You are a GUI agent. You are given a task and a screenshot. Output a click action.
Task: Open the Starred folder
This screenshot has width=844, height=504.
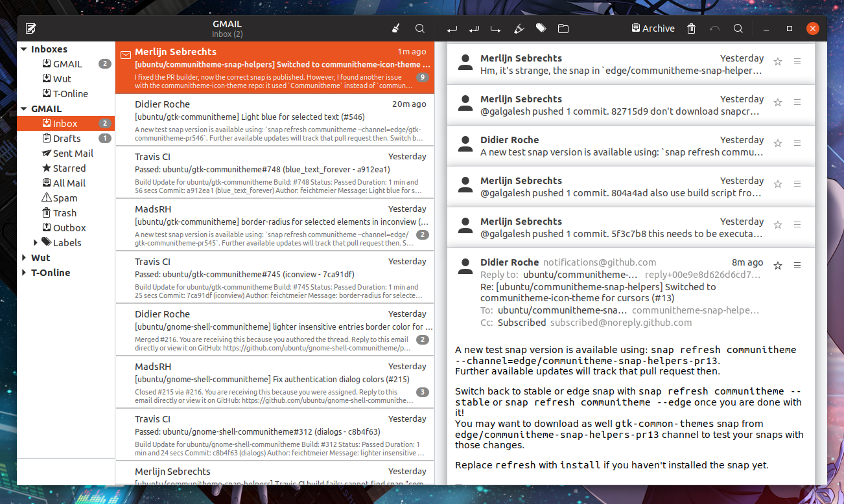point(65,168)
